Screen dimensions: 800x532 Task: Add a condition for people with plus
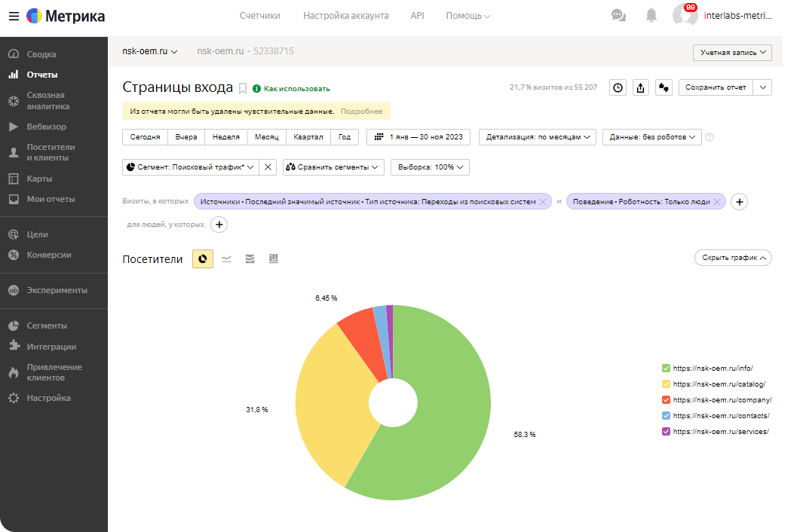tap(219, 225)
